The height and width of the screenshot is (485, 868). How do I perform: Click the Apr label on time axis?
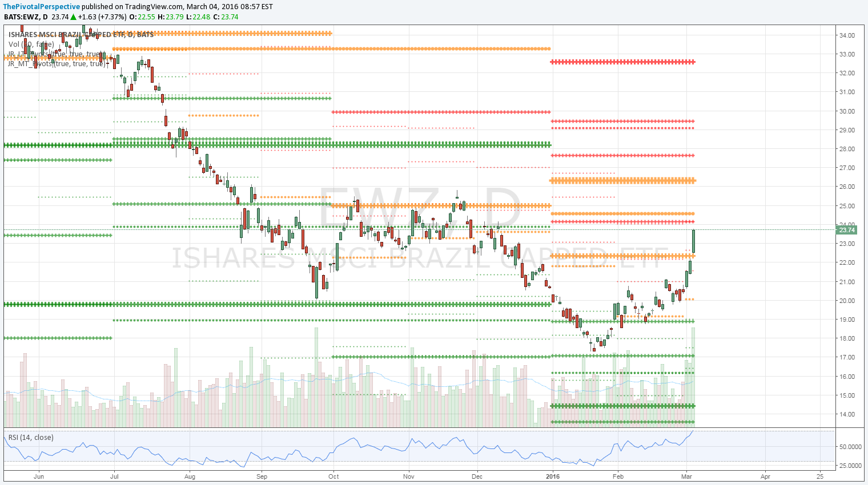click(x=765, y=476)
